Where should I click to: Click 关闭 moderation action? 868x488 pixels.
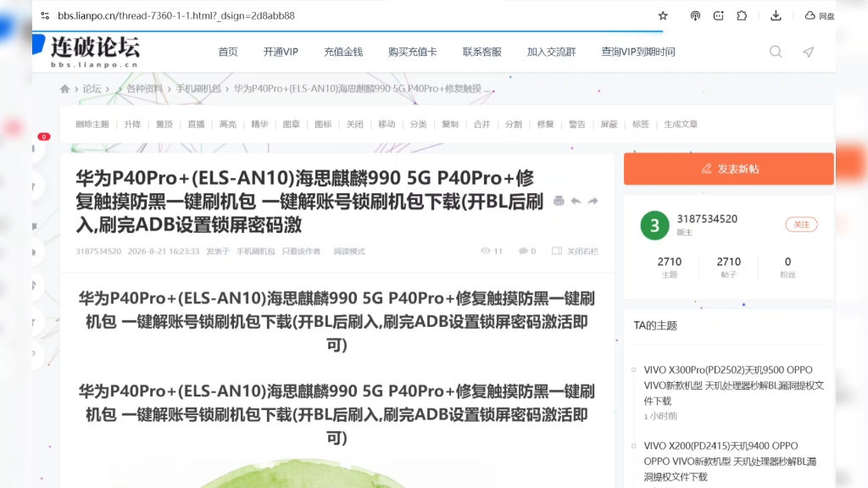pyautogui.click(x=355, y=125)
